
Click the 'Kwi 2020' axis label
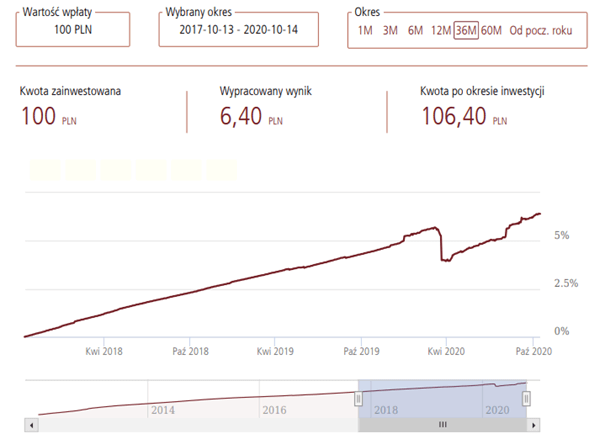point(446,351)
